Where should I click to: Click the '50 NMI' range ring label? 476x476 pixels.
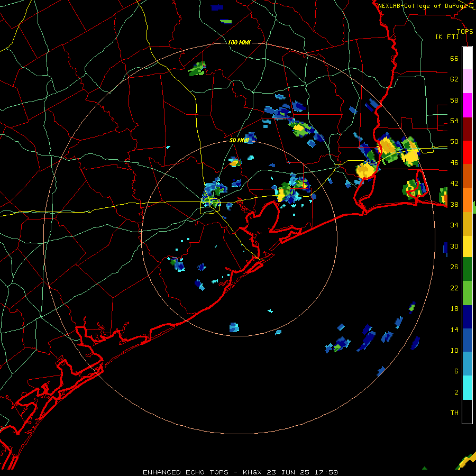tap(239, 140)
